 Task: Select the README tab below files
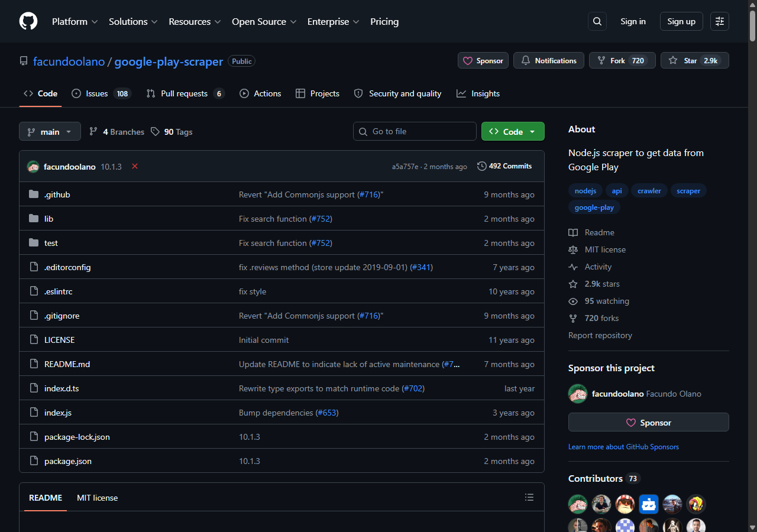point(46,498)
